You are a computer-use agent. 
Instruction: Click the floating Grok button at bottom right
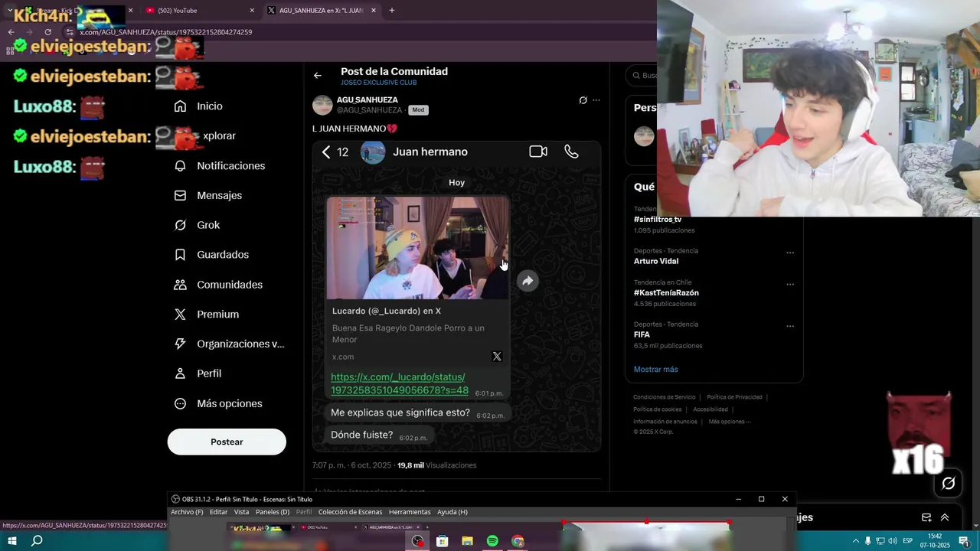[x=949, y=483]
